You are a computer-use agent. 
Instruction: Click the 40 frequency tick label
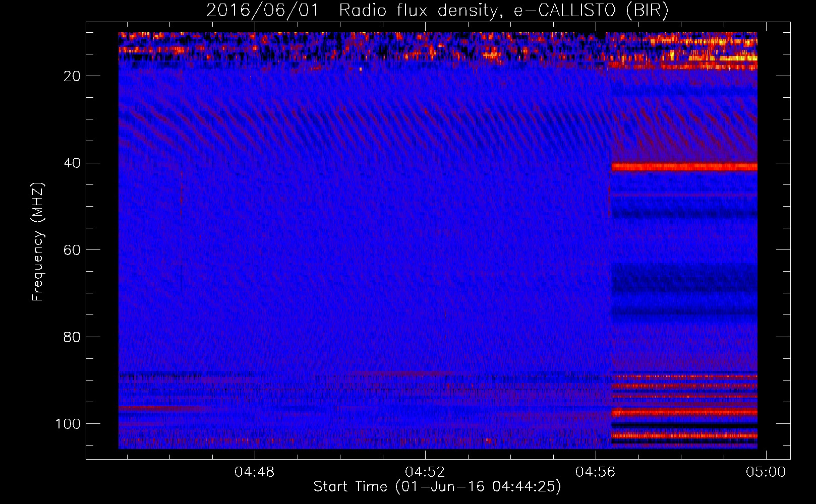73,163
